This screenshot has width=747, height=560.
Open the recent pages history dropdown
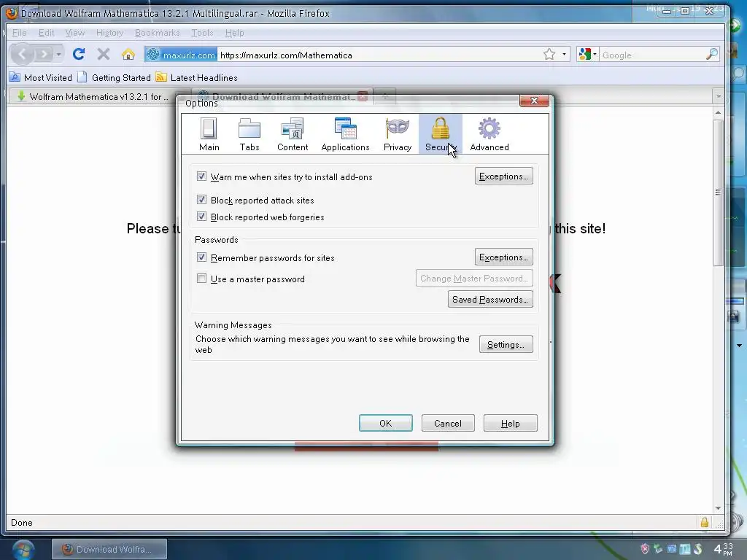tap(58, 54)
